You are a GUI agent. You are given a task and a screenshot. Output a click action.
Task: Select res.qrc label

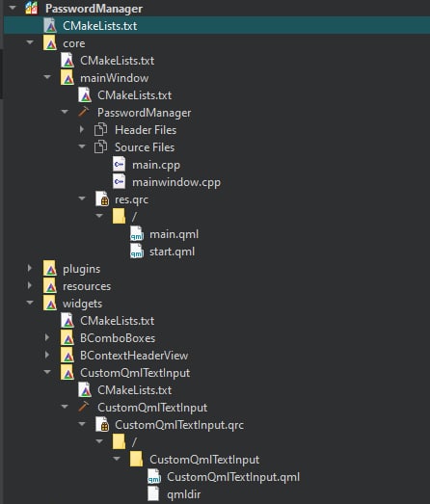[x=131, y=199]
